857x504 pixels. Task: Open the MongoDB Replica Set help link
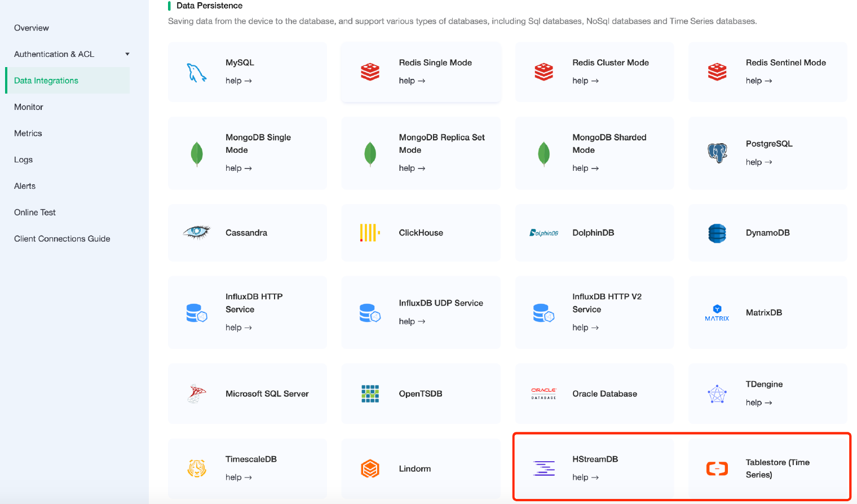click(412, 168)
